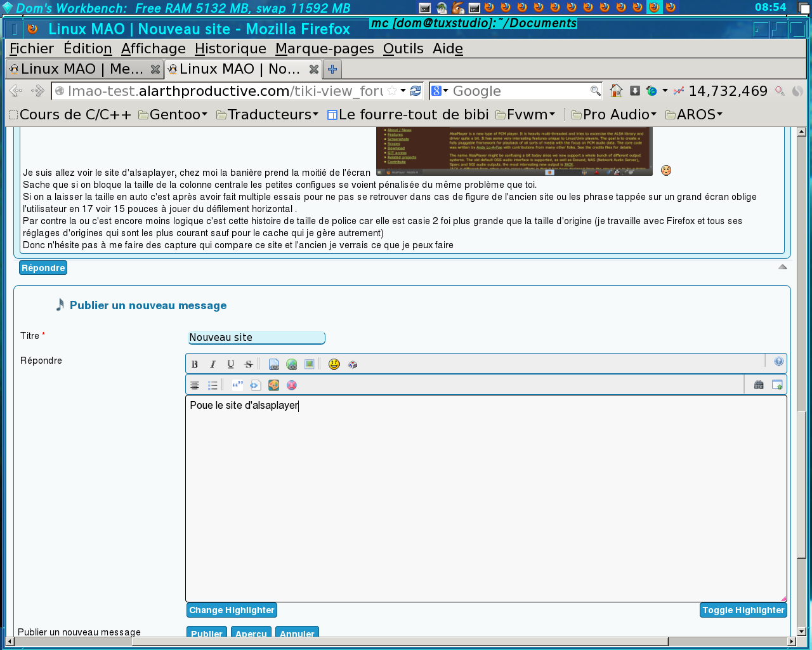This screenshot has height=650, width=812.
Task: Apply underline formatting in the reply editor
Action: click(230, 364)
